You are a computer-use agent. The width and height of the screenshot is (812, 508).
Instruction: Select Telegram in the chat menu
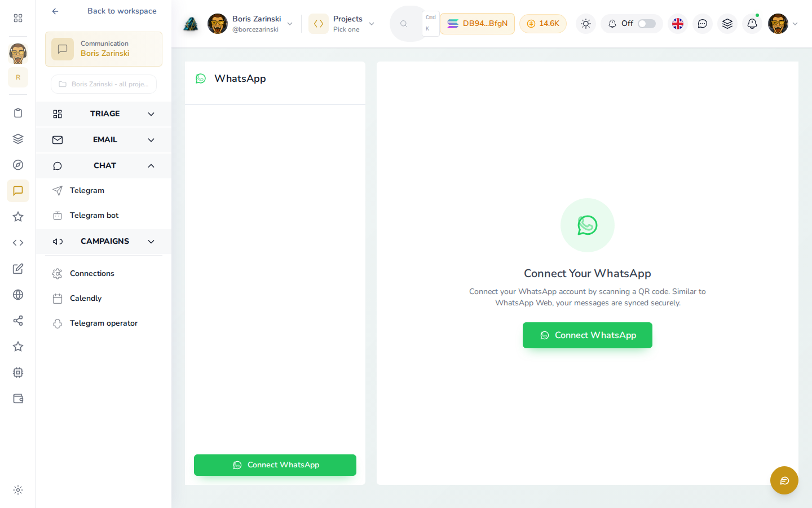[x=104, y=191]
